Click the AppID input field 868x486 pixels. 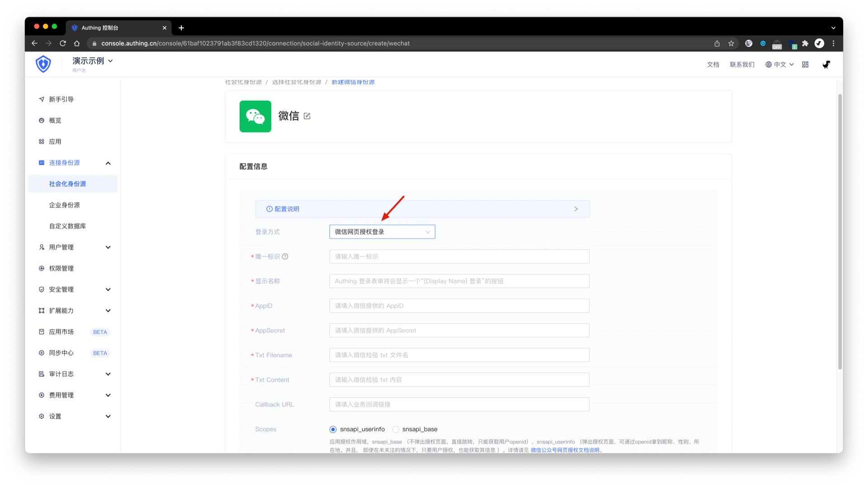click(459, 305)
